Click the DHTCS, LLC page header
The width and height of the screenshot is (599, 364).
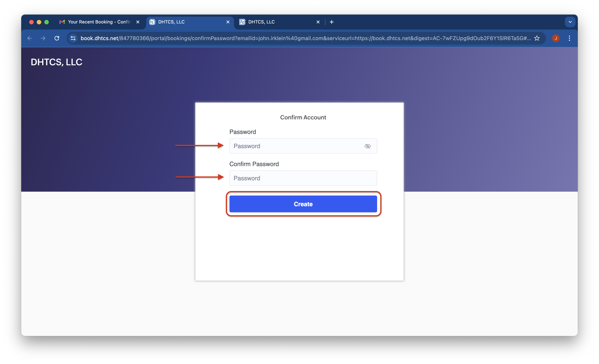coord(56,62)
